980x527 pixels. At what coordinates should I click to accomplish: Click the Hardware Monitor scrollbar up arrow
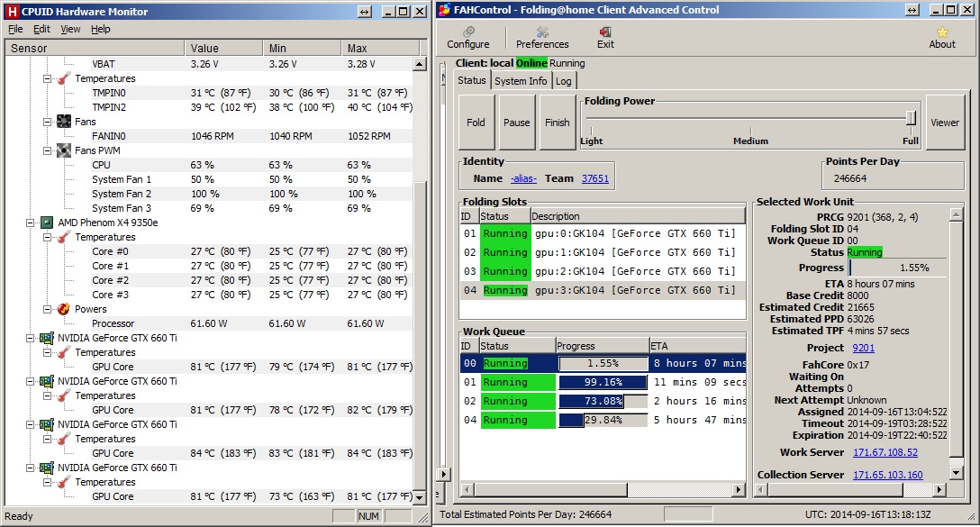(x=420, y=64)
